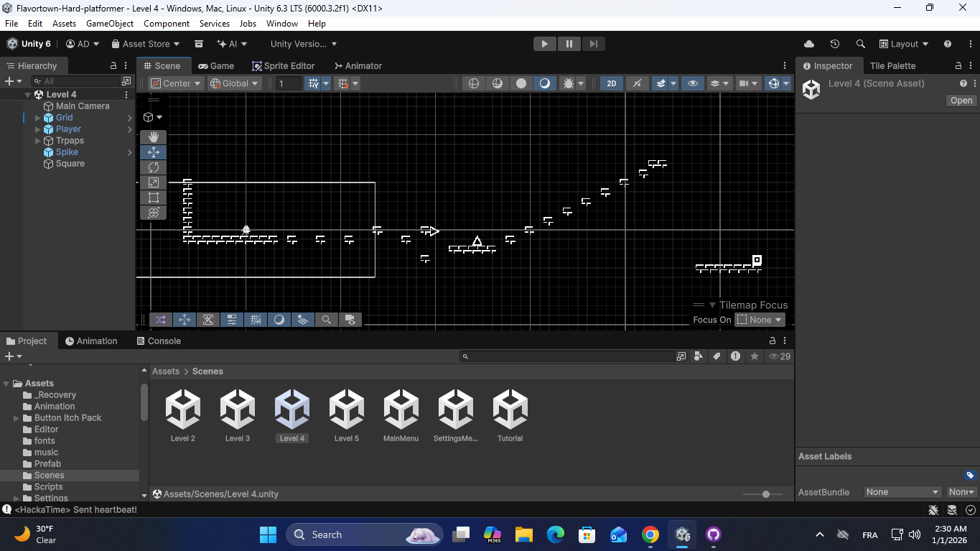Viewport: 980px width, 551px height.
Task: Click the Open button in Inspector
Action: coord(961,101)
